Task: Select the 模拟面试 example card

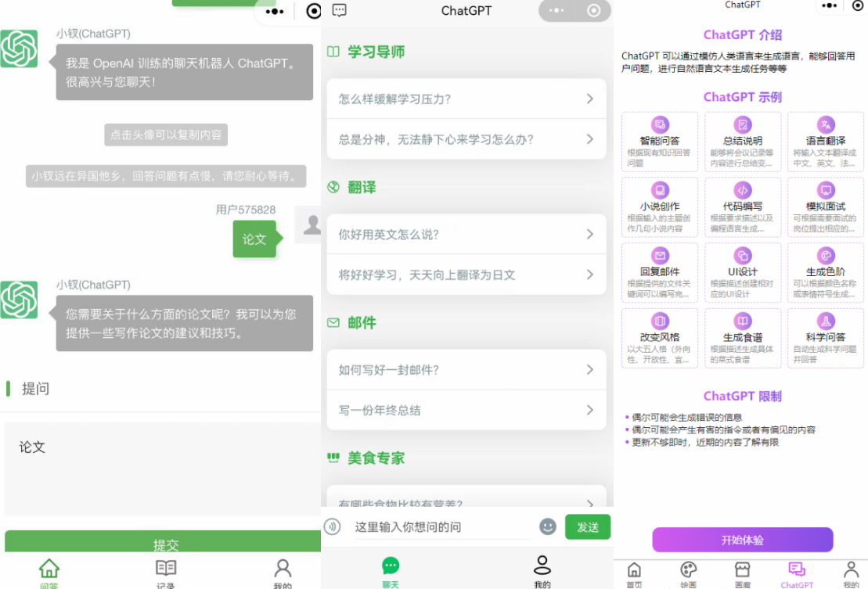Action: pos(826,207)
